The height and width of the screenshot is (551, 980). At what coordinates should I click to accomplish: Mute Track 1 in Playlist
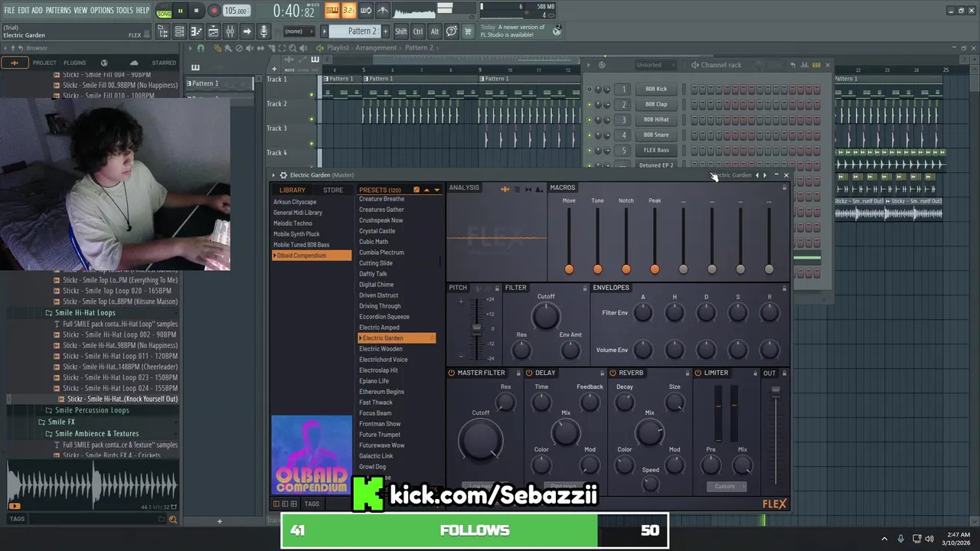(x=312, y=94)
